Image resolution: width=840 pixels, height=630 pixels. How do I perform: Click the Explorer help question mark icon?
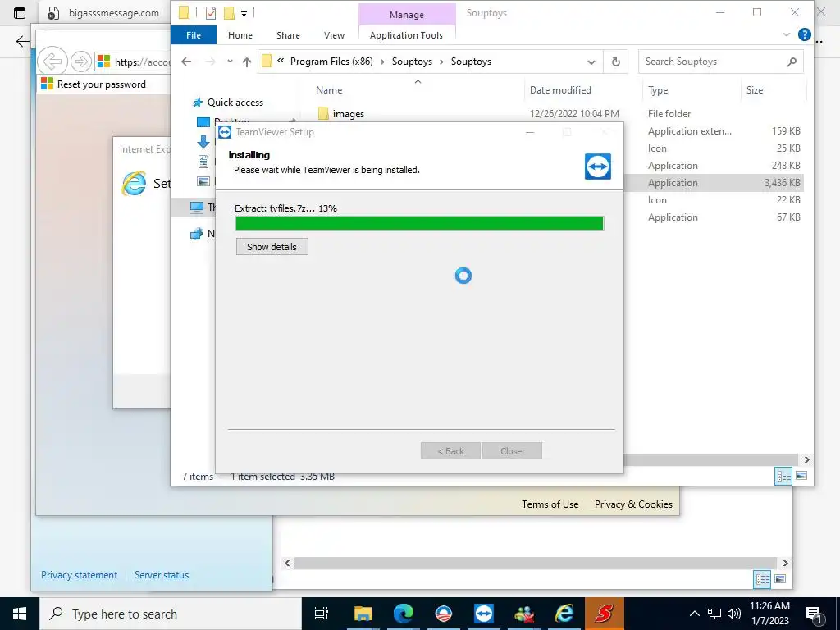(x=804, y=34)
